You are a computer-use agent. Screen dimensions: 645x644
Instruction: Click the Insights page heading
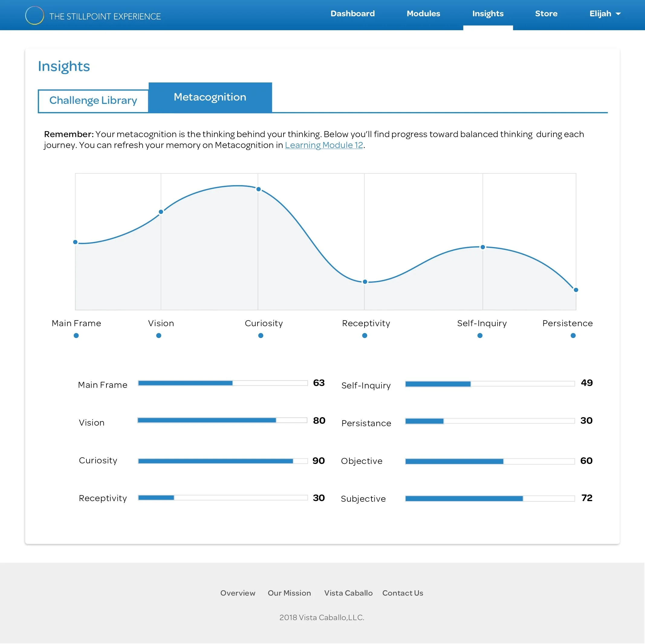tap(64, 66)
